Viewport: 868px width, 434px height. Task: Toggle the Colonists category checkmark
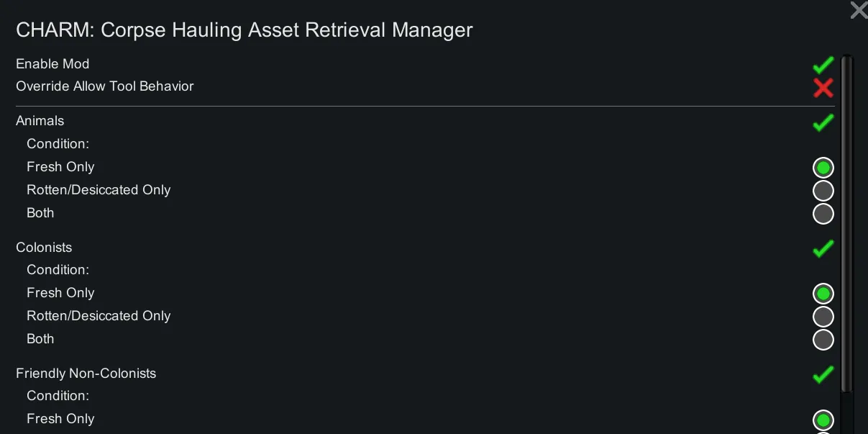[823, 248]
